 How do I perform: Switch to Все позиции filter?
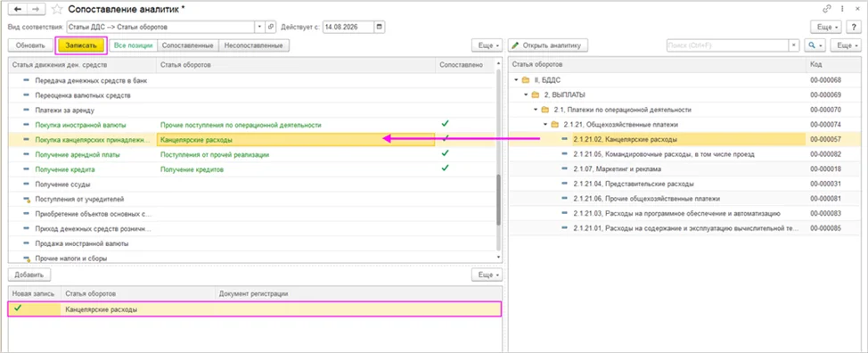(x=134, y=45)
